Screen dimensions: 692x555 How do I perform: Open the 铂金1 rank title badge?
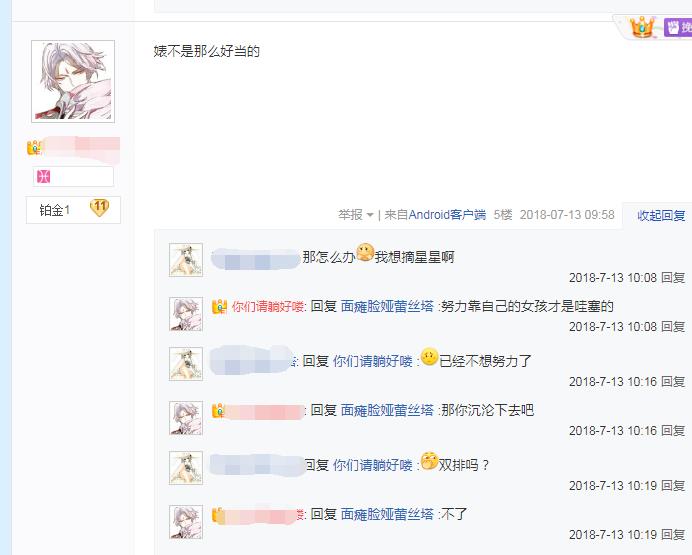tap(54, 210)
